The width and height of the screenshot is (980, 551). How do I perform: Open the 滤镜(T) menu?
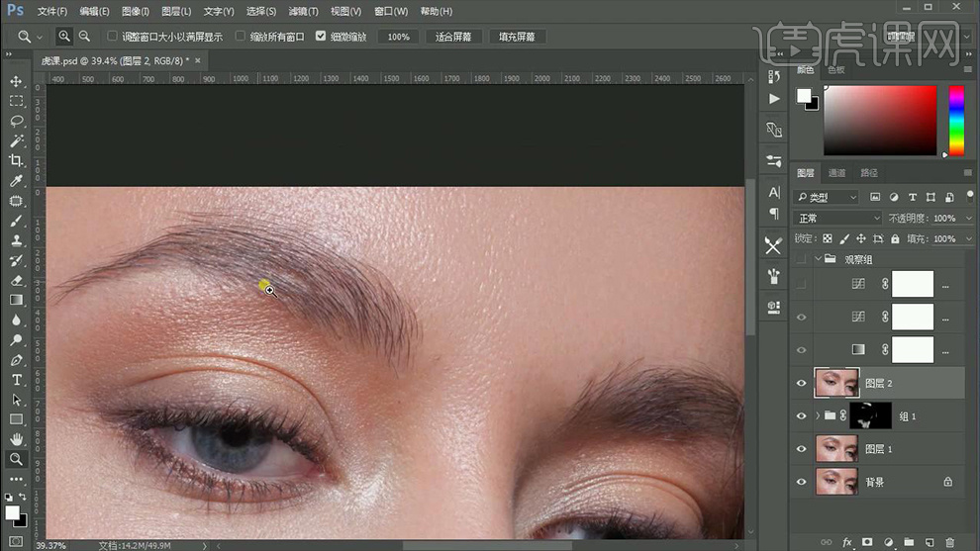303,11
